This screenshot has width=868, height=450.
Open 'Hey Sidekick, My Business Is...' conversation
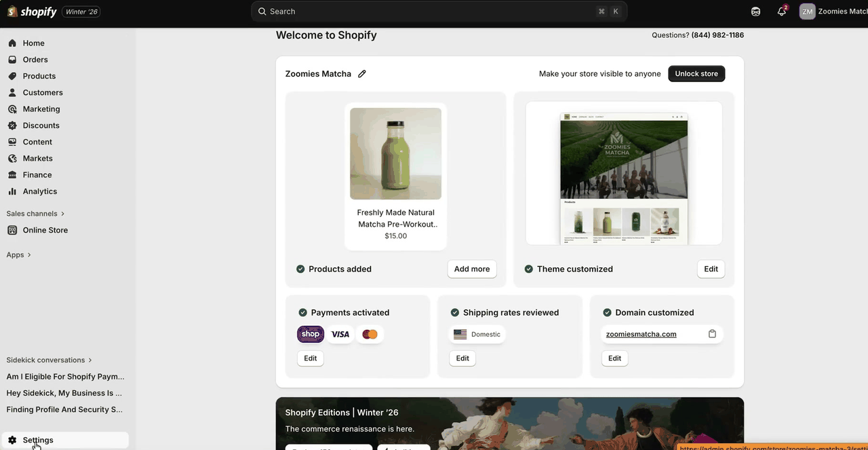(x=65, y=393)
